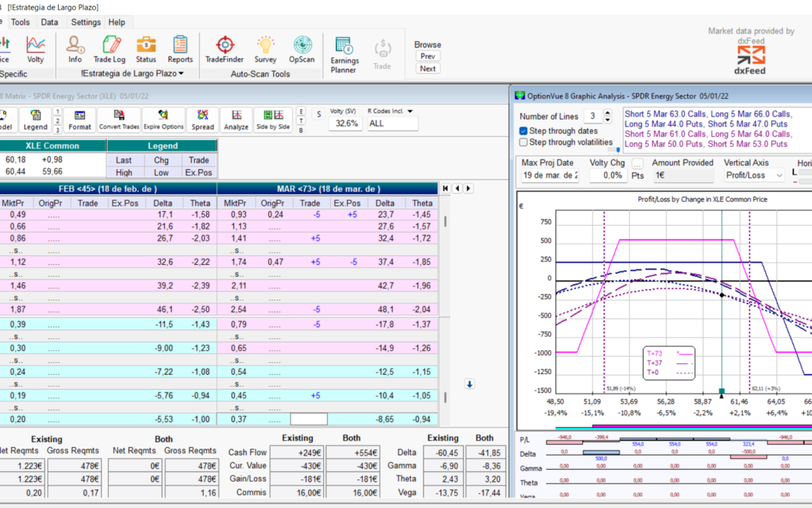The height and width of the screenshot is (508, 812).
Task: Click the Analyze icon
Action: click(236, 120)
